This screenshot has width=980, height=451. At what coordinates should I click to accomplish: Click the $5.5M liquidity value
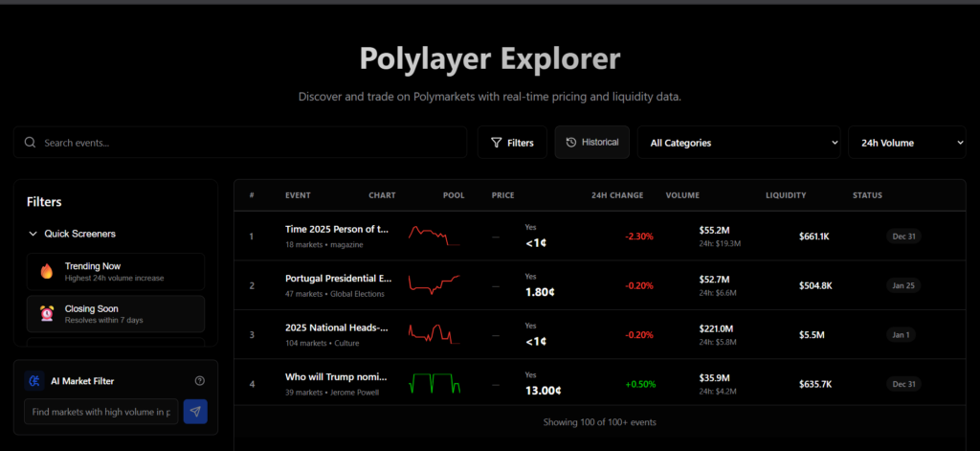[x=812, y=334]
